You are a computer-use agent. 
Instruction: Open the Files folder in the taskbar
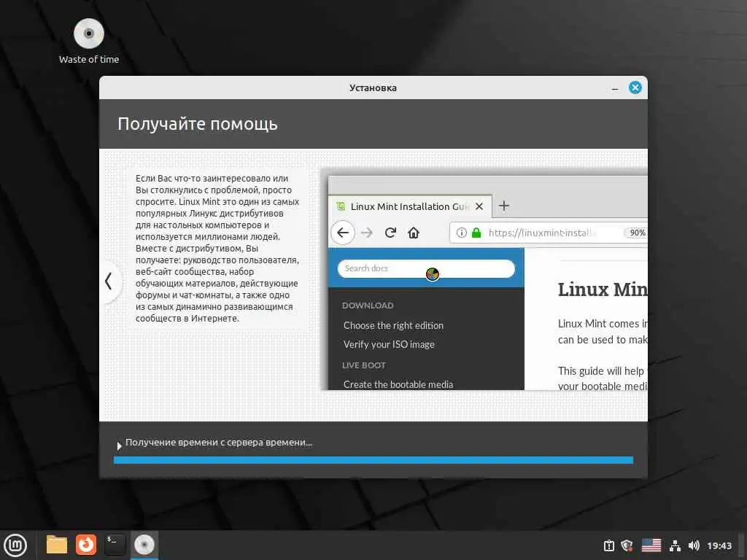coord(57,544)
